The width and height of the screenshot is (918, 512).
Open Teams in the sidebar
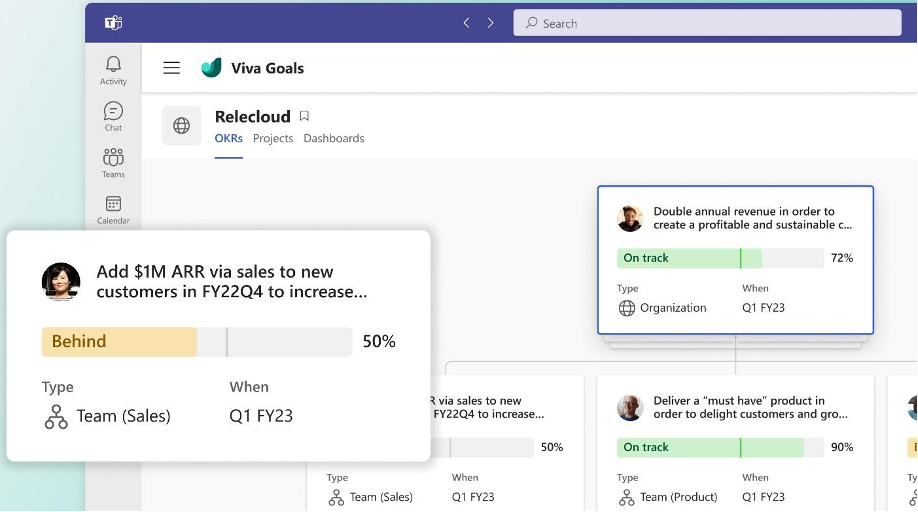(113, 163)
